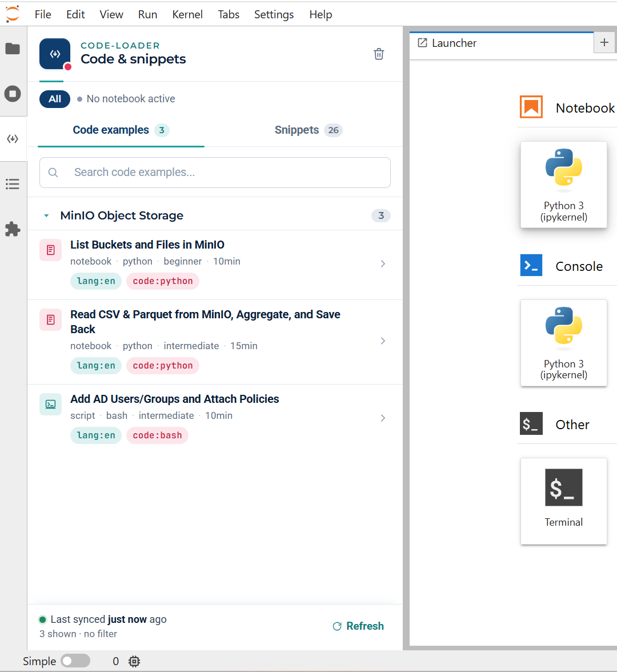Open Terminal card in Launcher
617x672 pixels.
[563, 502]
